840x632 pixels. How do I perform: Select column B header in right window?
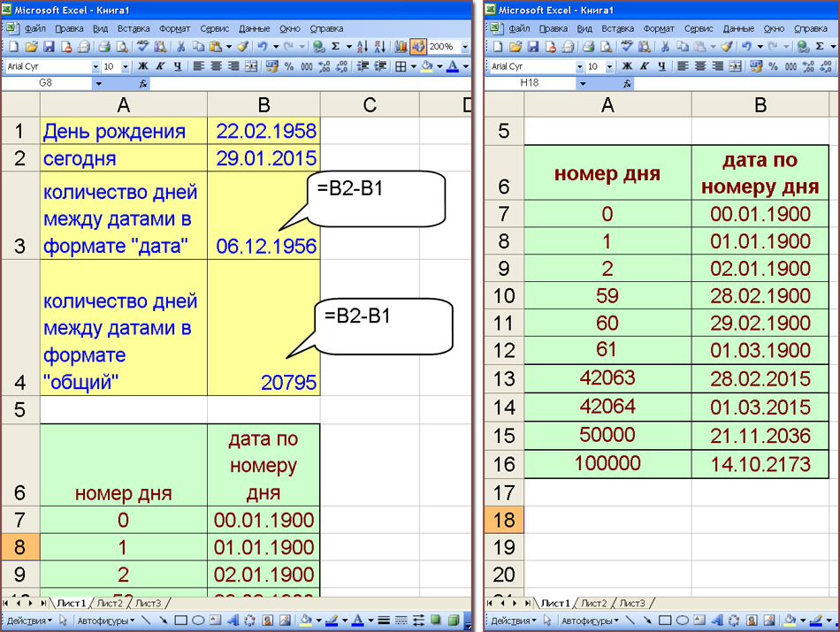pyautogui.click(x=760, y=104)
